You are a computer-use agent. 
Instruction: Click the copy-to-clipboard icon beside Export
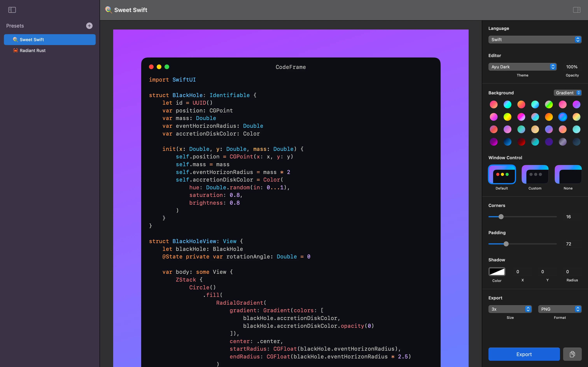coord(572,354)
